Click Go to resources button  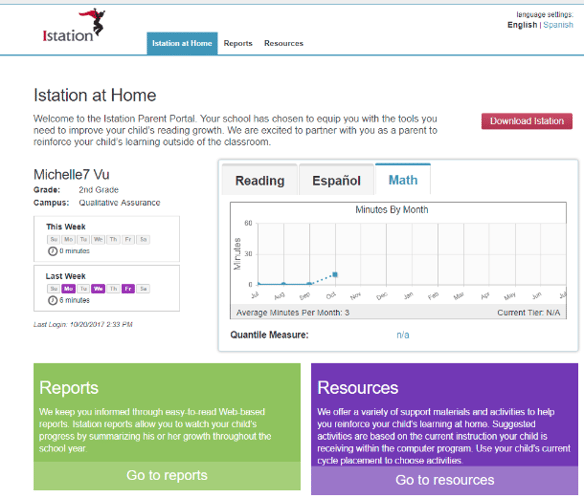[444, 480]
